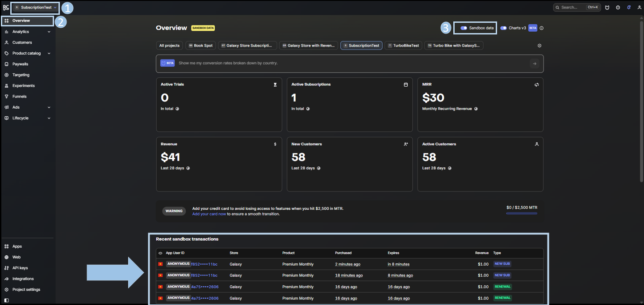Image resolution: width=644 pixels, height=305 pixels.
Task: Select the Galaxy Store Subscripti... tab
Action: [x=247, y=46]
